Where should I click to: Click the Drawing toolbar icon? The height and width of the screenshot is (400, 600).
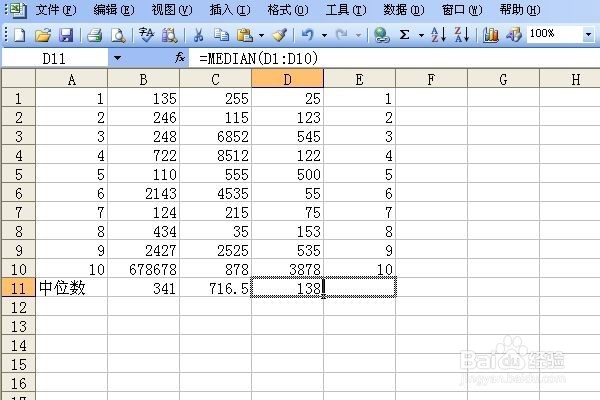514,35
